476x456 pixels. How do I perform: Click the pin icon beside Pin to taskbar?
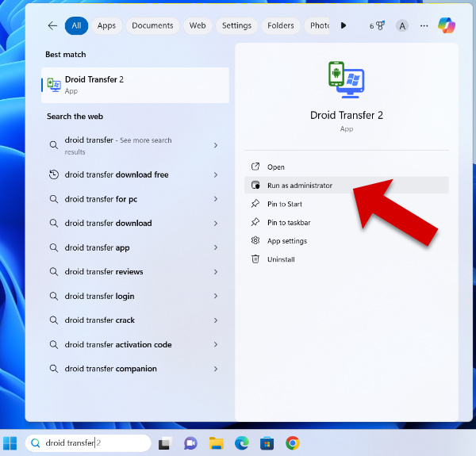point(255,222)
